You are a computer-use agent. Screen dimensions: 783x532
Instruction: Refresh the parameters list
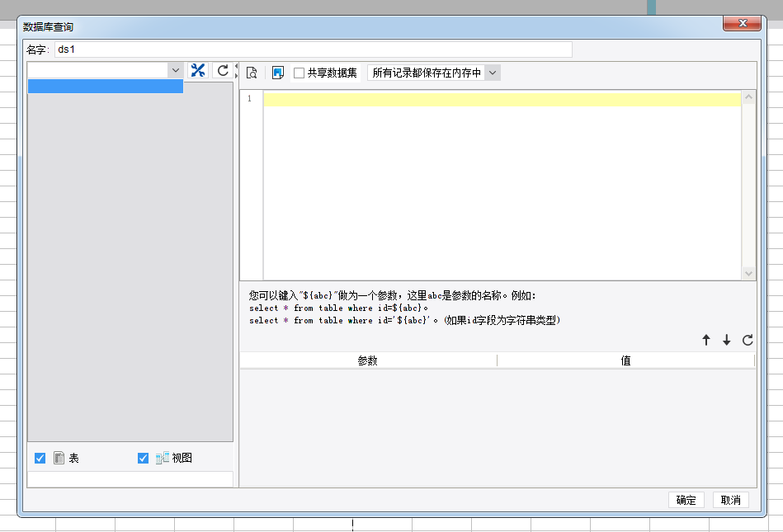tap(748, 341)
